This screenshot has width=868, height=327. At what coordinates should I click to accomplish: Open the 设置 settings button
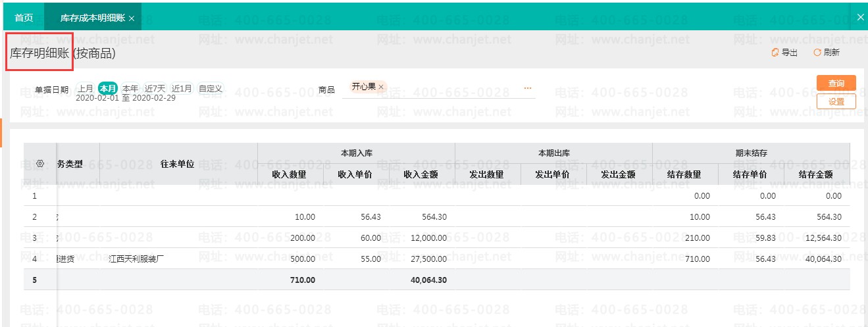pos(836,101)
